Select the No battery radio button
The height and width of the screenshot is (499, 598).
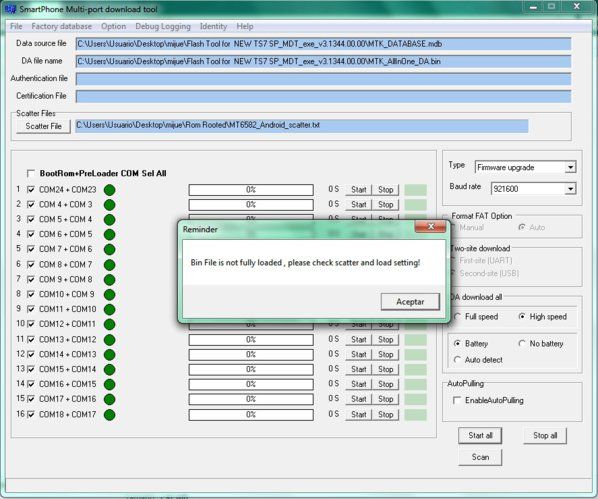tap(522, 344)
